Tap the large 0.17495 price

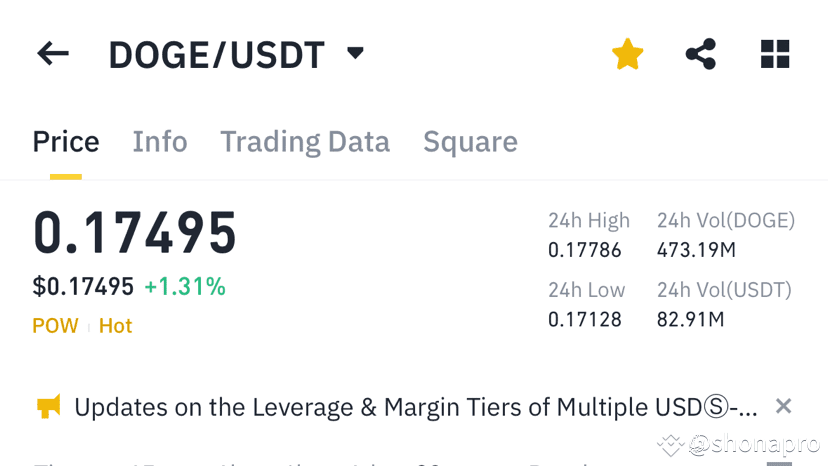pos(135,234)
